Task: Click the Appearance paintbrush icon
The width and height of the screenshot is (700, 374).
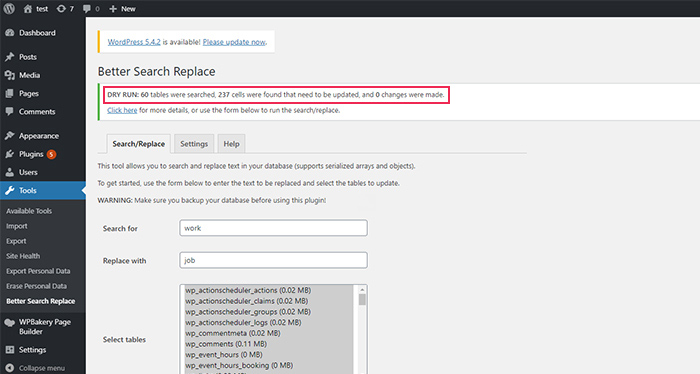Action: (9, 136)
